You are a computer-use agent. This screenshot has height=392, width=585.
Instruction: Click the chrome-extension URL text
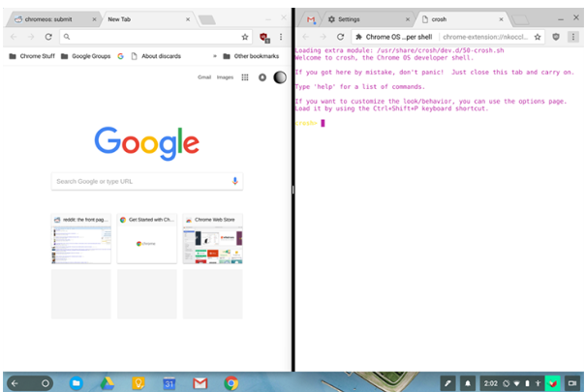coord(485,37)
